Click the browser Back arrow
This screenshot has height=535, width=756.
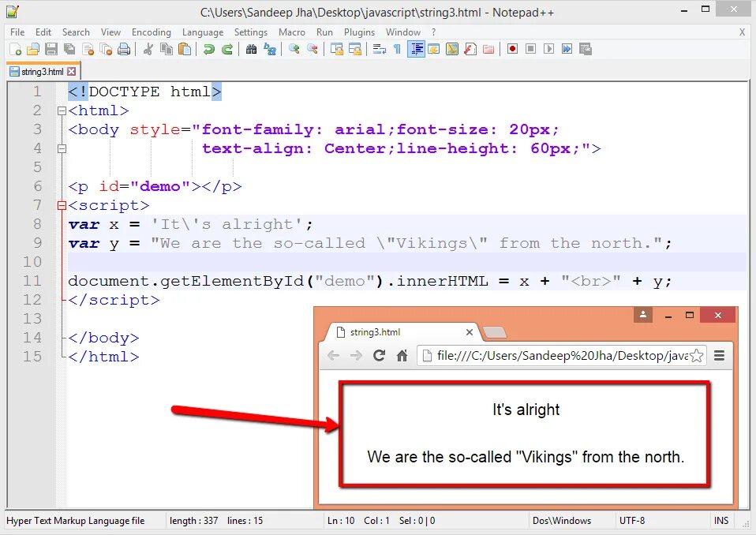click(x=333, y=356)
